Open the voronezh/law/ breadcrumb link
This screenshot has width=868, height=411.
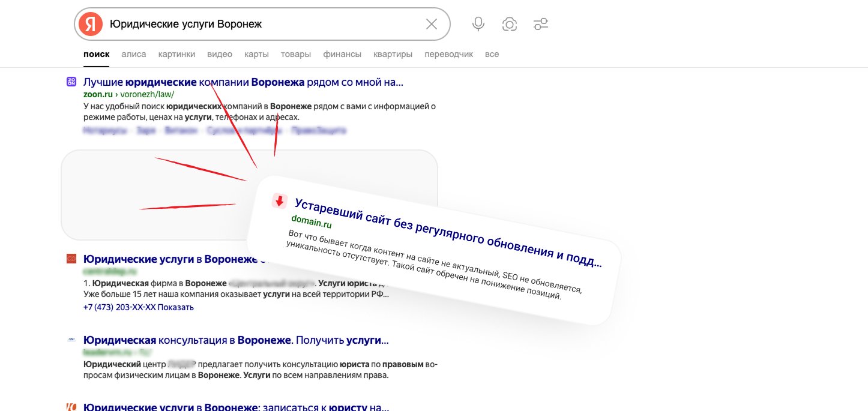(x=147, y=94)
